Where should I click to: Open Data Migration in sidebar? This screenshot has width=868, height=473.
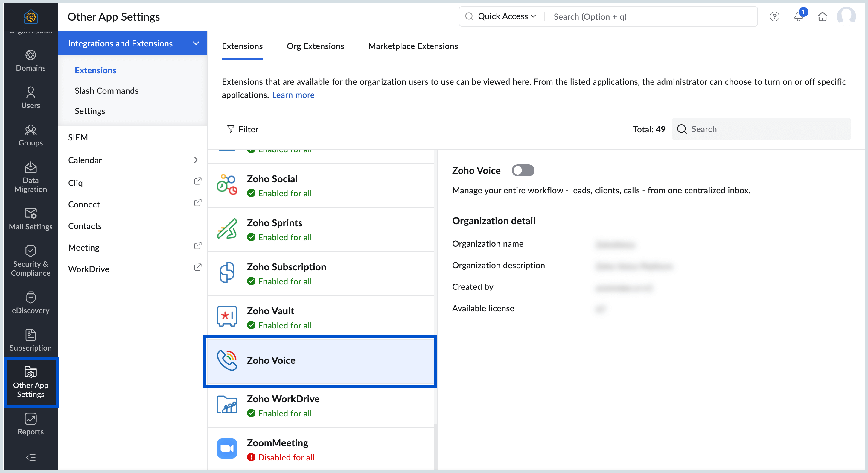coord(31,177)
